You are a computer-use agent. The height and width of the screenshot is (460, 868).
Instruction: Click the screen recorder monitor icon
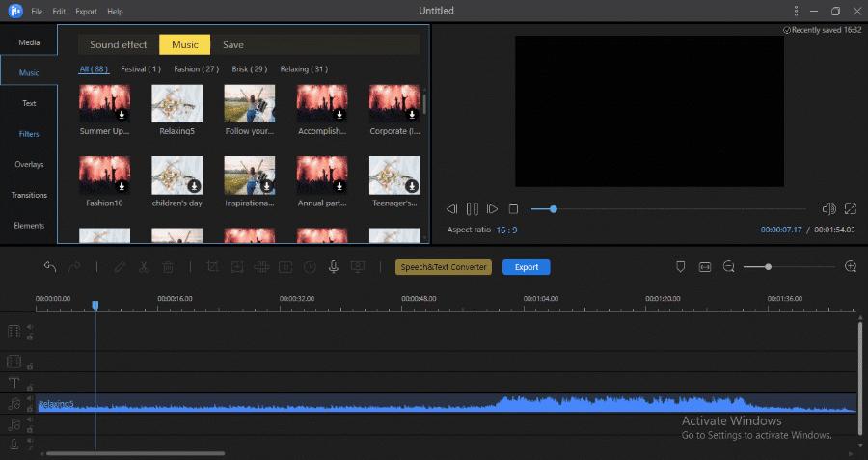tap(358, 267)
